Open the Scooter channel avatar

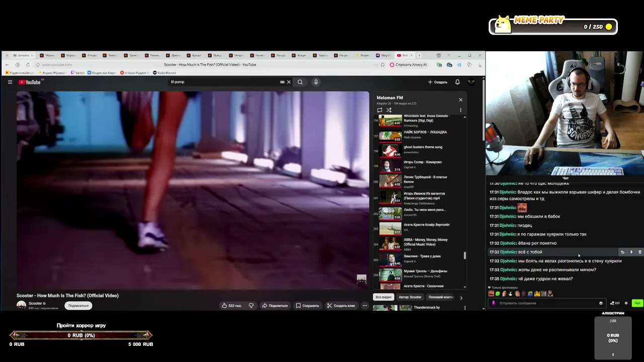21,305
